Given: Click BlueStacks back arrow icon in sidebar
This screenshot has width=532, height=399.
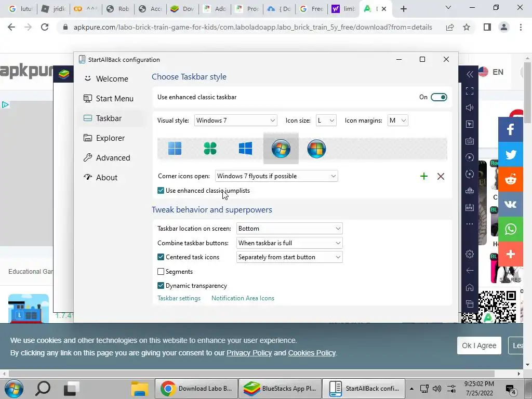Looking at the screenshot, I should tap(470, 270).
